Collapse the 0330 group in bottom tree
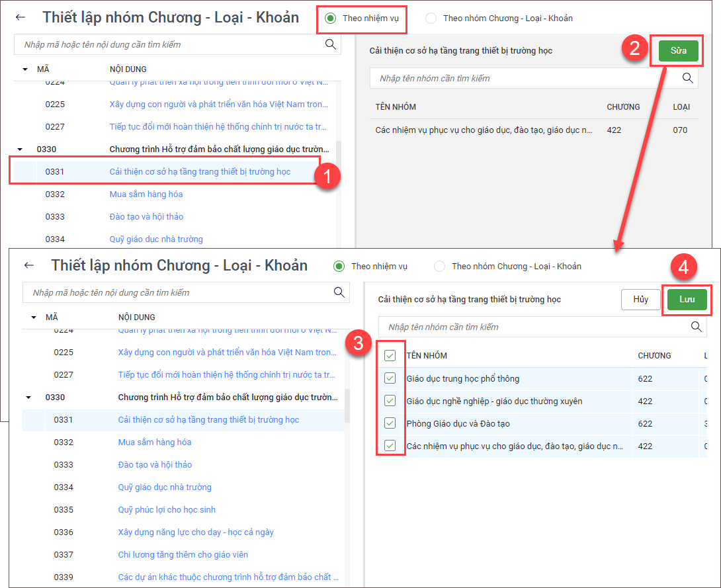Image resolution: width=721 pixels, height=588 pixels. pyautogui.click(x=28, y=398)
